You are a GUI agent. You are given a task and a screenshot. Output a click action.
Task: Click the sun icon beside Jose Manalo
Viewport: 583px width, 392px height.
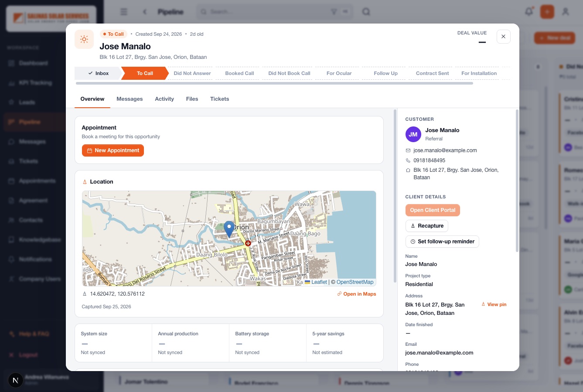tap(84, 39)
